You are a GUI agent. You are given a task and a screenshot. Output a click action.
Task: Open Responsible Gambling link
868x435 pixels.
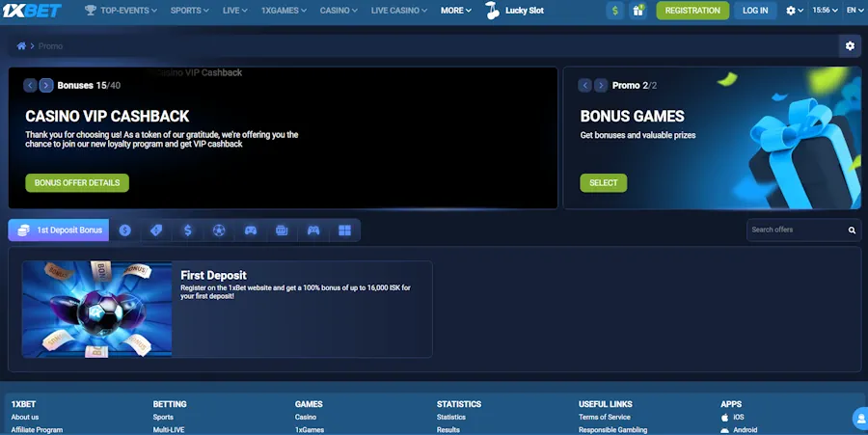pyautogui.click(x=612, y=429)
